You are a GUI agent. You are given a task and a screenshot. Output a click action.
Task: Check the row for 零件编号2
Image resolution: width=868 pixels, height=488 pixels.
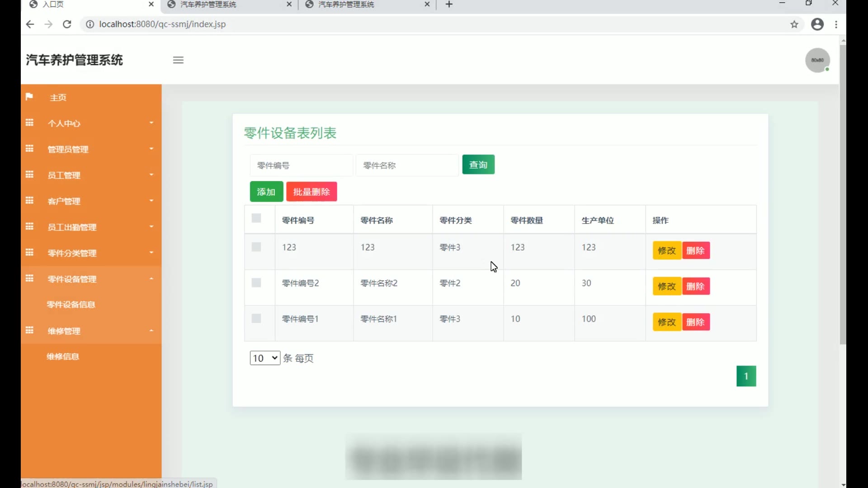click(x=256, y=283)
